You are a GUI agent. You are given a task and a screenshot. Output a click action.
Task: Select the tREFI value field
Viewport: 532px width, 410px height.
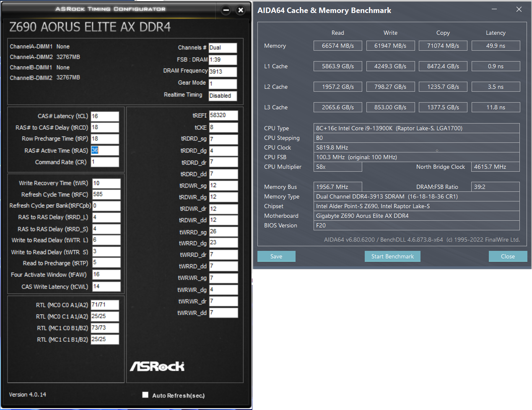[223, 116]
